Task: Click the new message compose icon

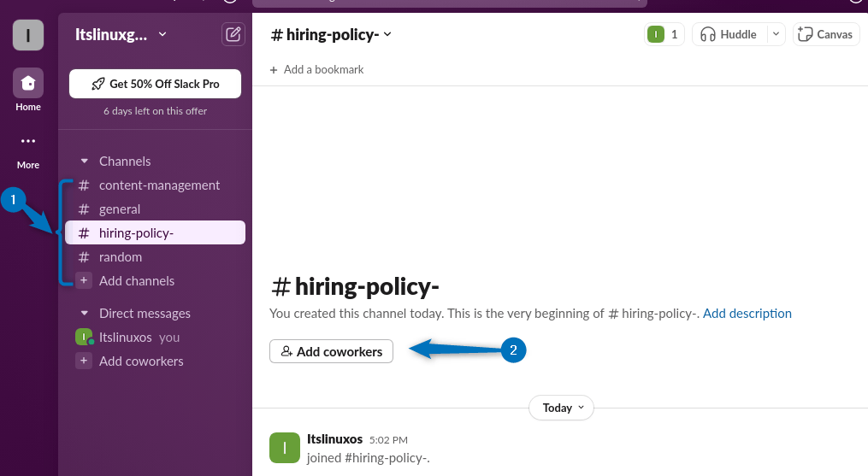Action: [233, 35]
